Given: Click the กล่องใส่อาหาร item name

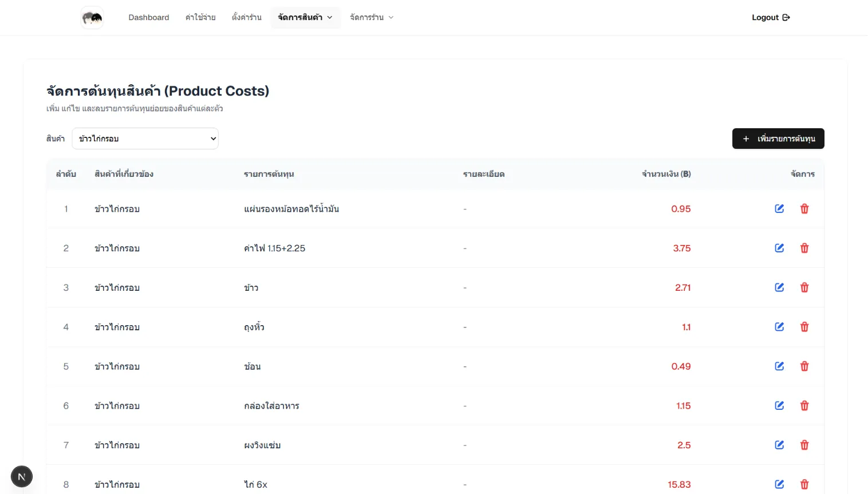Looking at the screenshot, I should coord(271,406).
